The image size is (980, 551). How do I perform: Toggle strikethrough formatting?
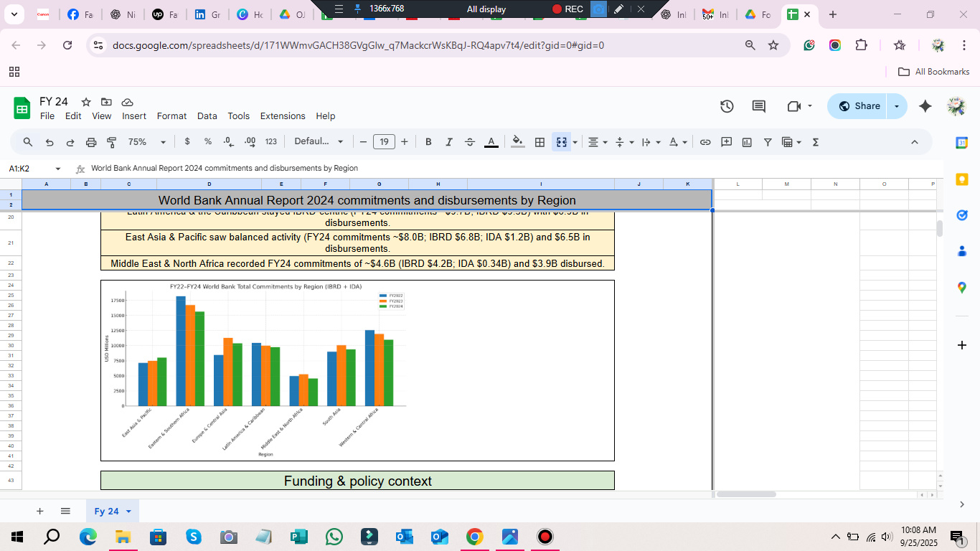[x=470, y=142]
